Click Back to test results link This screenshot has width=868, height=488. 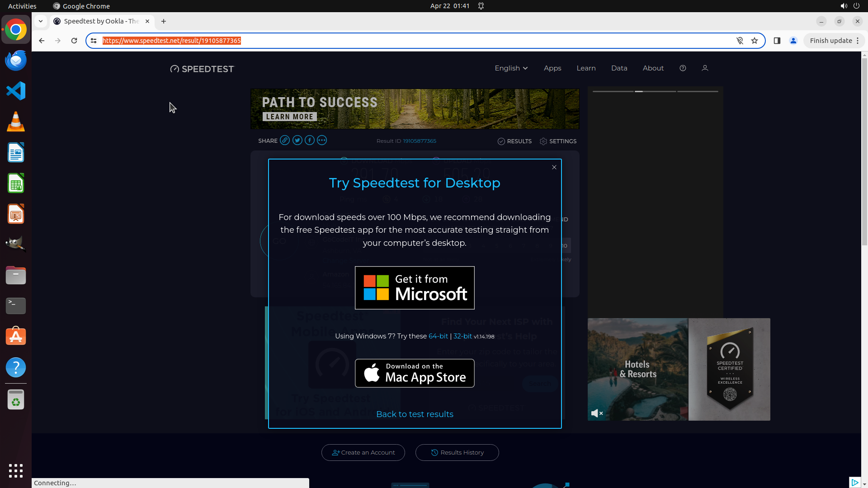click(415, 414)
